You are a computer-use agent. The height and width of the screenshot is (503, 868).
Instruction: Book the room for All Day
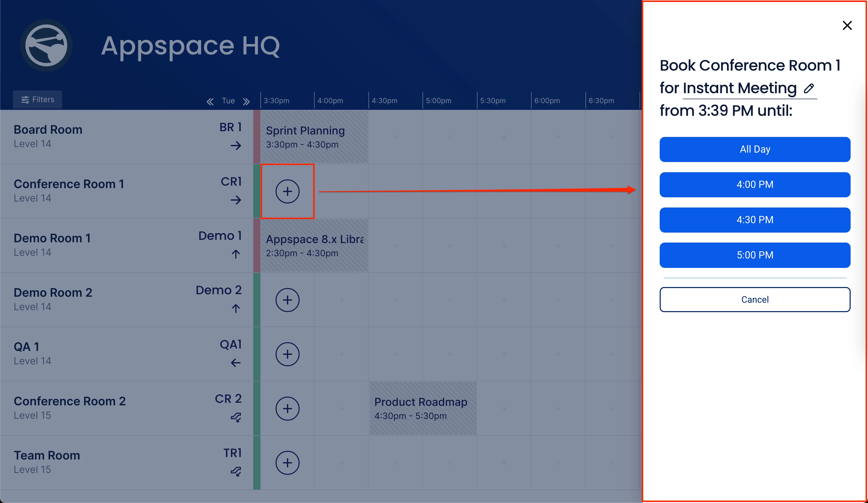coord(755,149)
